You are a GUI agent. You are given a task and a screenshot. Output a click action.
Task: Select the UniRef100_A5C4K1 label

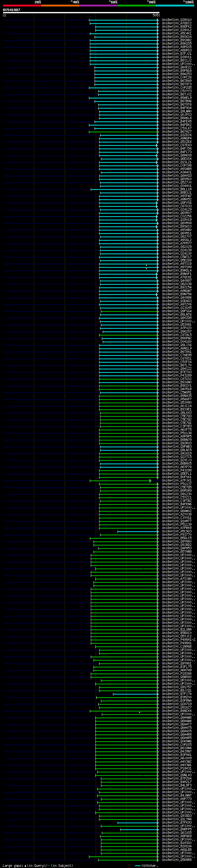tap(177, 33)
